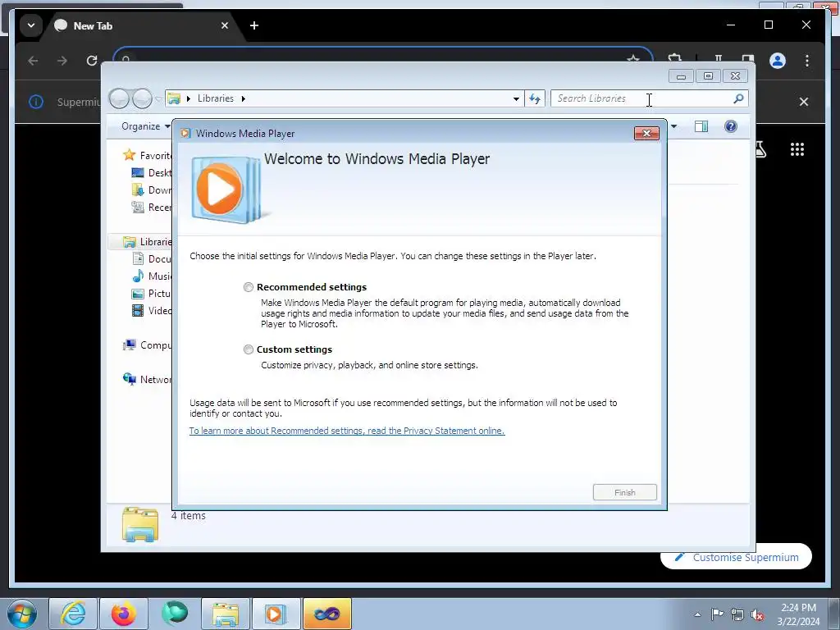Click the muted volume icon in tray
The image size is (840, 630).
(x=757, y=614)
